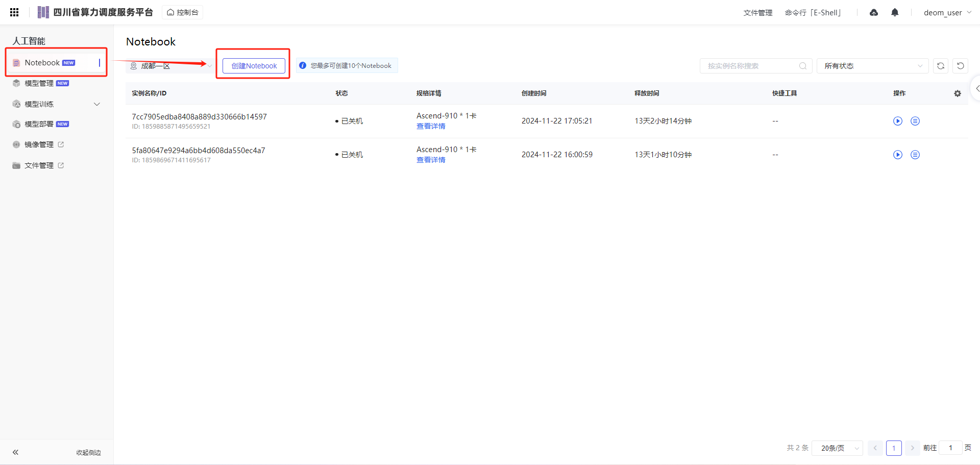Focus the 按实例名称搜索 search field
Viewport: 980px width, 465px height.
point(755,66)
